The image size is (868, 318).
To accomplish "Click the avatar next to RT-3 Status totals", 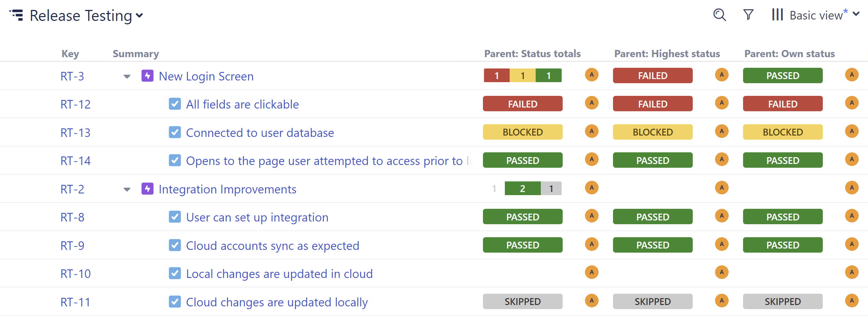I will pyautogui.click(x=591, y=75).
